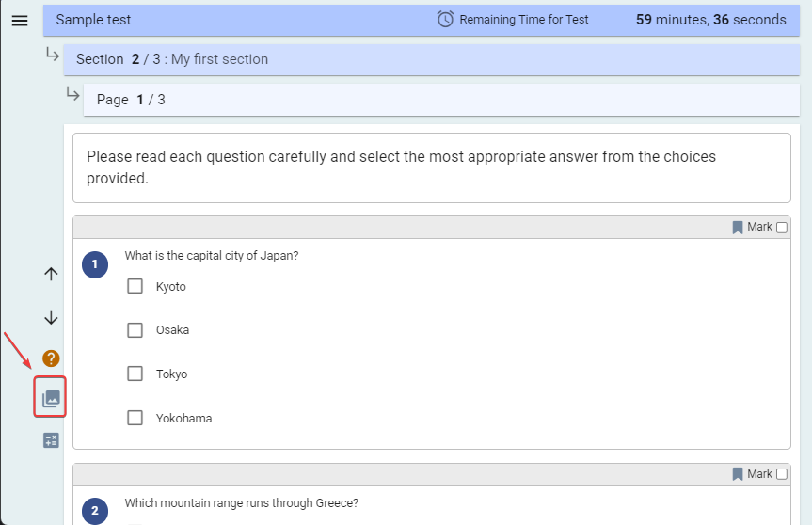Open the image gallery icon in sidebar
This screenshot has height=525, width=812.
(x=51, y=398)
